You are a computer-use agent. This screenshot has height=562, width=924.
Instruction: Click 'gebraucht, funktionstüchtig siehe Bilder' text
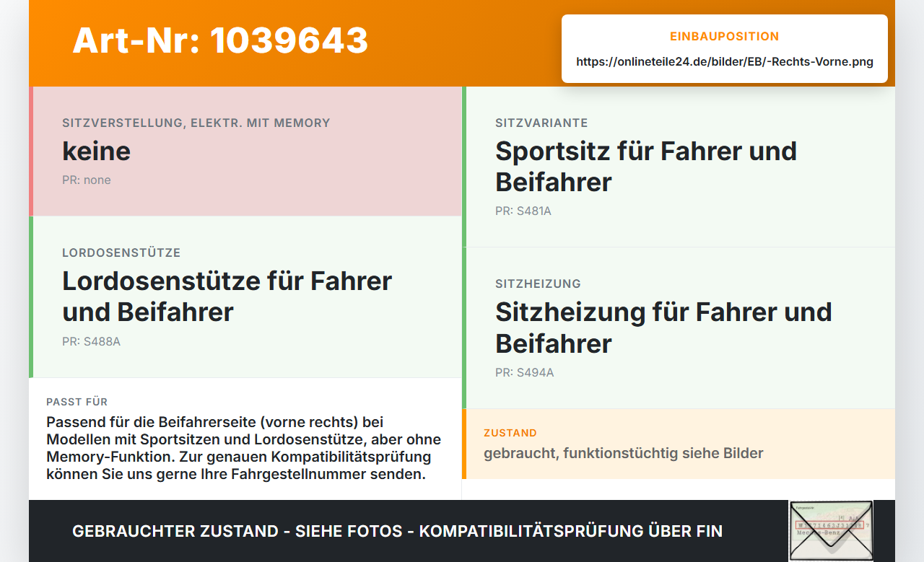click(x=624, y=453)
